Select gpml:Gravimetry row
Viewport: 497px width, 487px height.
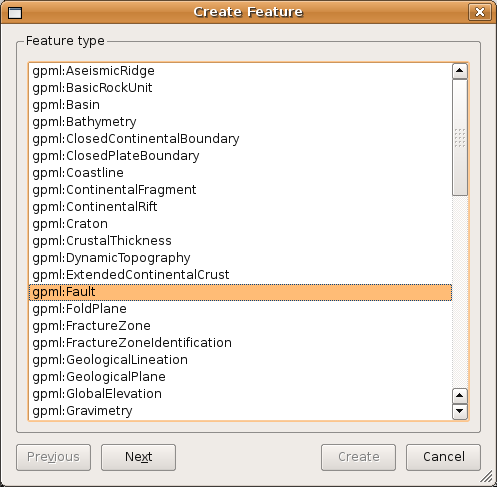(240, 411)
